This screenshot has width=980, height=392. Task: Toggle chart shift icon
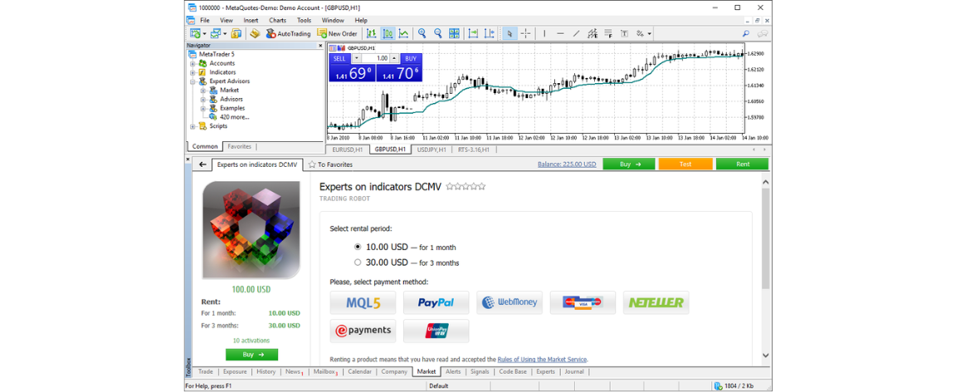[490, 33]
